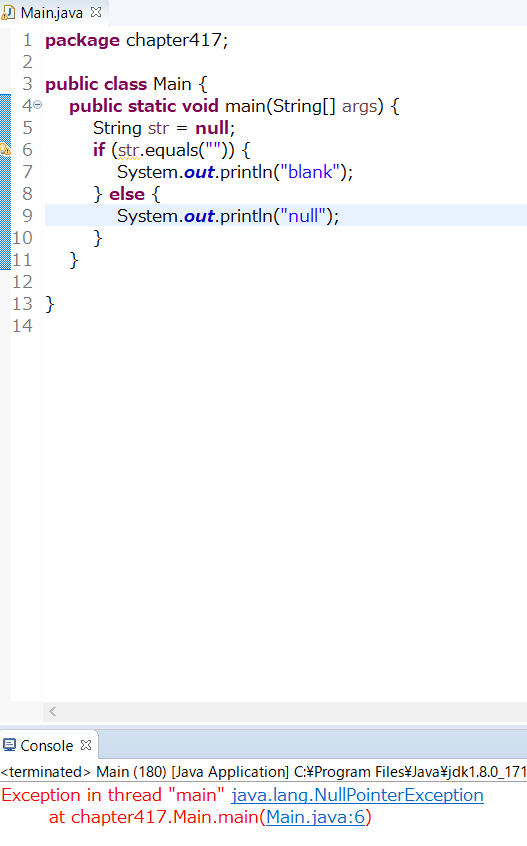Viewport: 527px width, 846px height.
Task: Open the java.lang.NullPointerException link
Action: [x=357, y=795]
